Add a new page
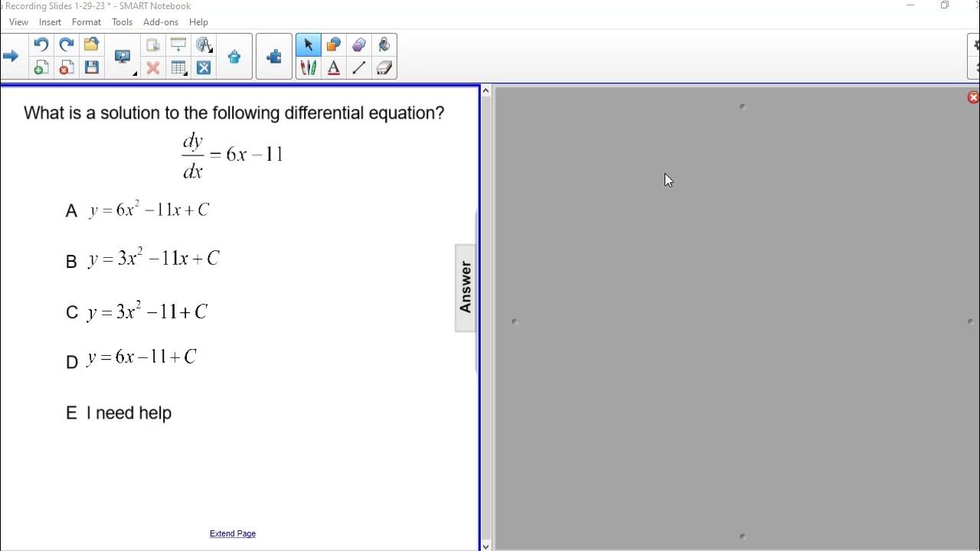This screenshot has height=551, width=980. (x=41, y=67)
